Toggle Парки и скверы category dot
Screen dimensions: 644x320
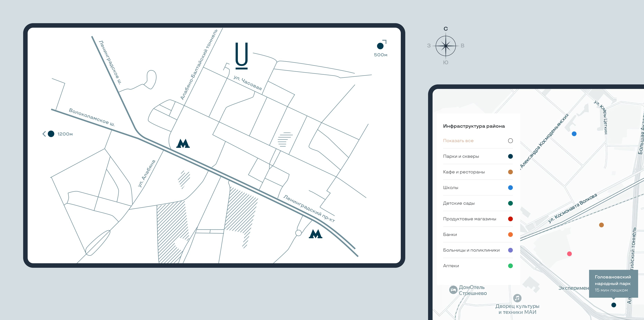(x=510, y=156)
